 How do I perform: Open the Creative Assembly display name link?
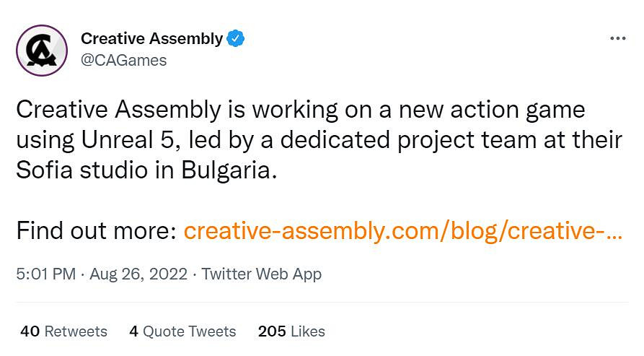click(x=151, y=39)
